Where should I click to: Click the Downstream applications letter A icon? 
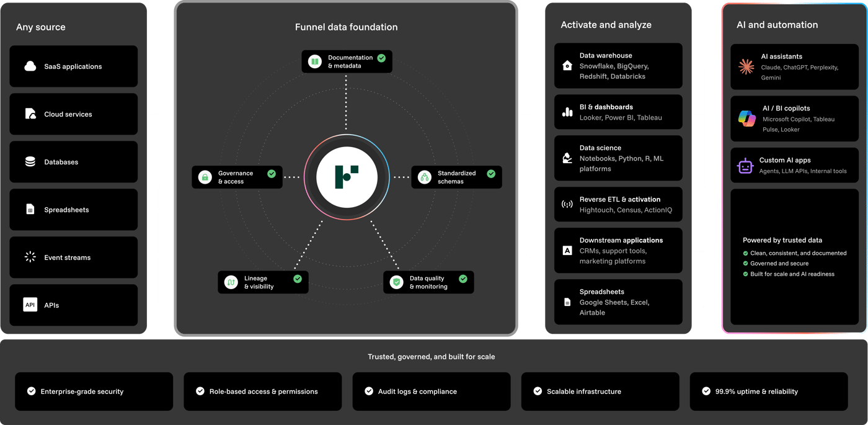tap(567, 251)
